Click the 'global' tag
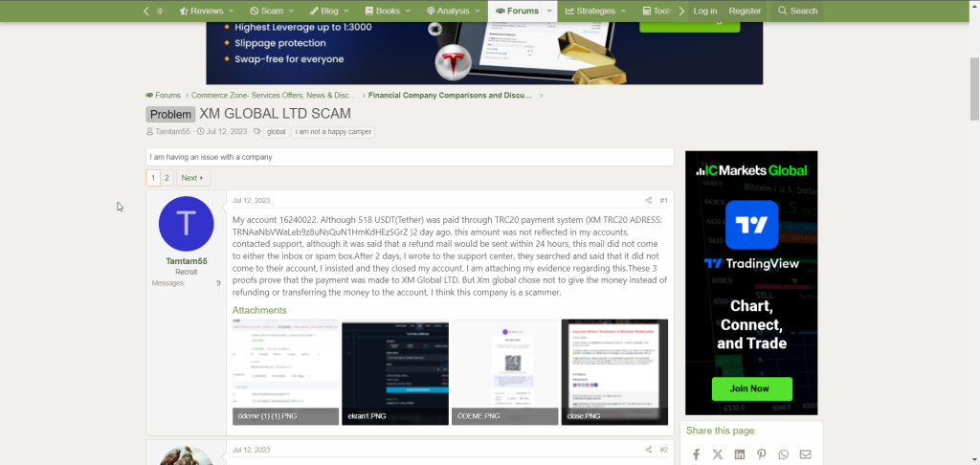Screen dimensions: 980x465 point(276,132)
